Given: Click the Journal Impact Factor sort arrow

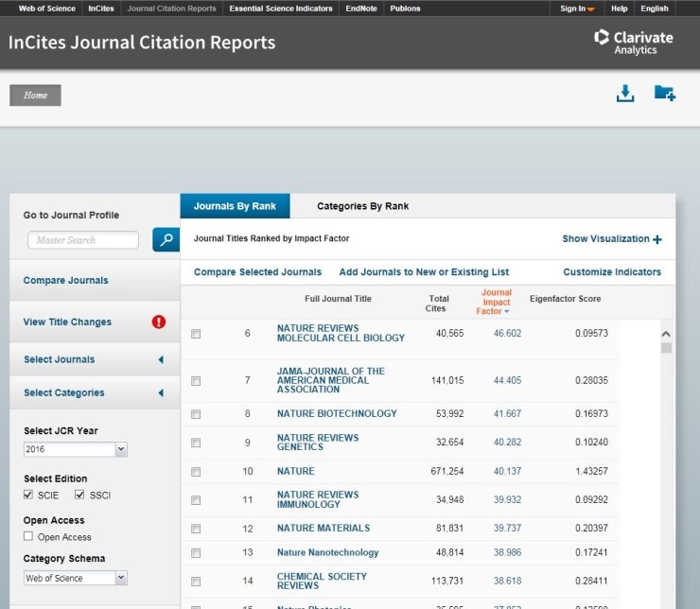Looking at the screenshot, I should click(507, 312).
